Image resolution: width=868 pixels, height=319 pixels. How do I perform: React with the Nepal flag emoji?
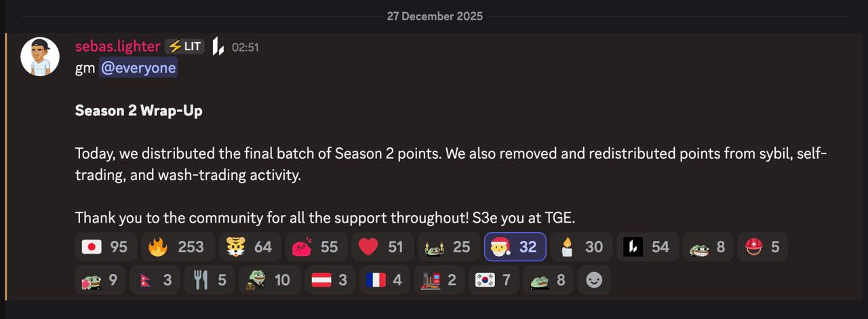pyautogui.click(x=155, y=280)
